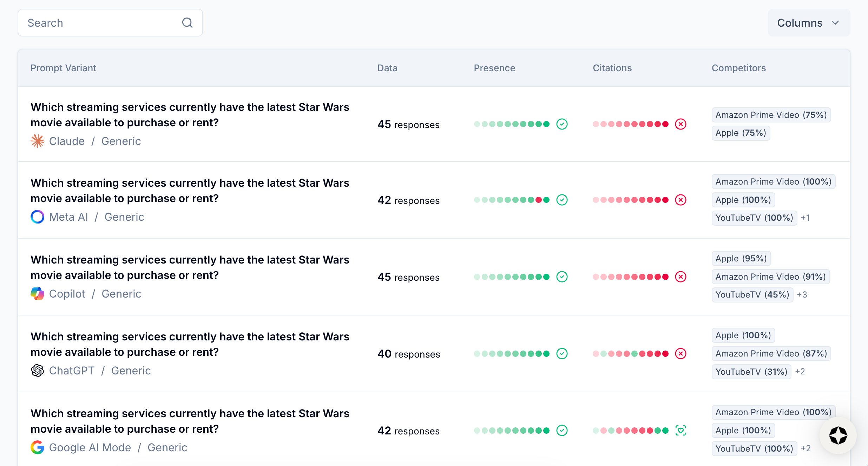
Task: Open the Copilot prompt variant question
Action: coord(190,267)
